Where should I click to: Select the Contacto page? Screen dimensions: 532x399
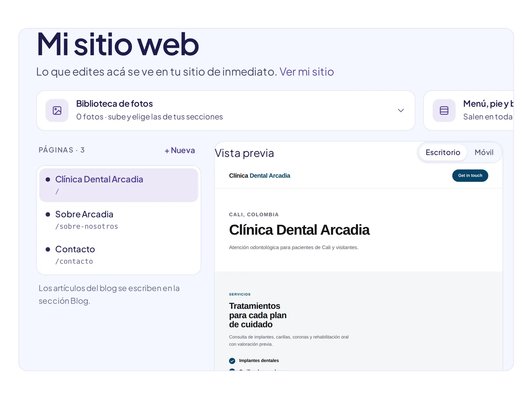click(119, 255)
